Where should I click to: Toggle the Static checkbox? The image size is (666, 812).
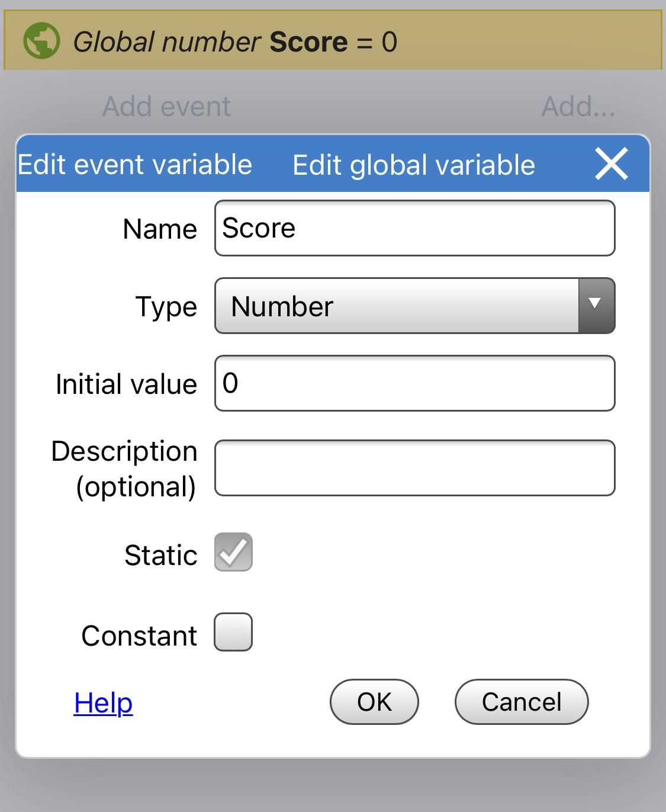click(x=233, y=552)
